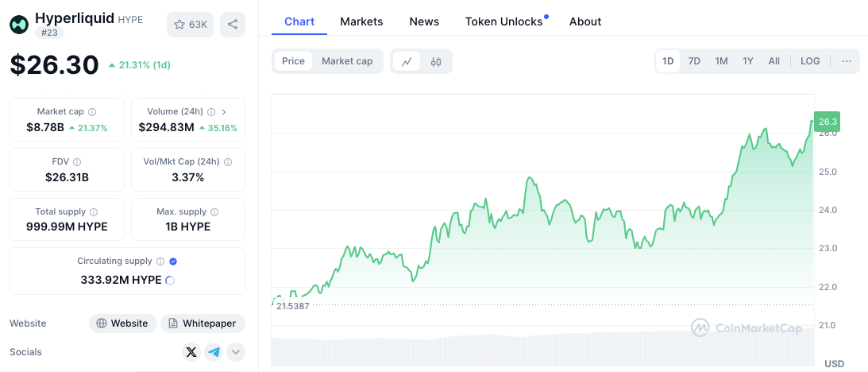
Task: Click the share icon button
Action: click(x=233, y=25)
